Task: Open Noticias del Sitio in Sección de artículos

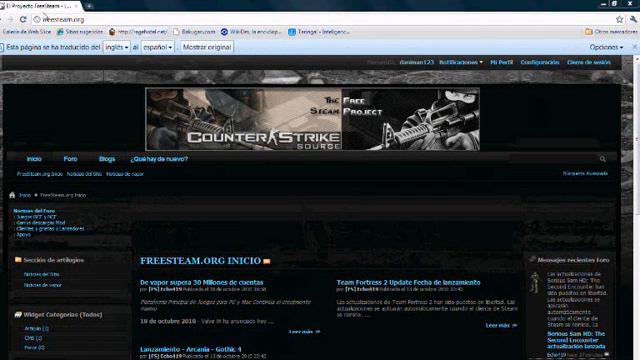Action: (41, 274)
